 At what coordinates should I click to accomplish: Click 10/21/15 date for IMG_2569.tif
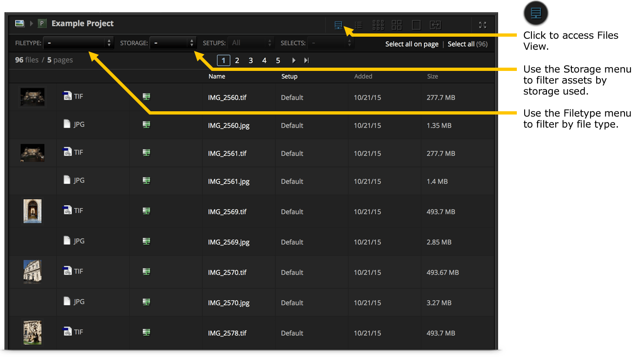pyautogui.click(x=367, y=212)
